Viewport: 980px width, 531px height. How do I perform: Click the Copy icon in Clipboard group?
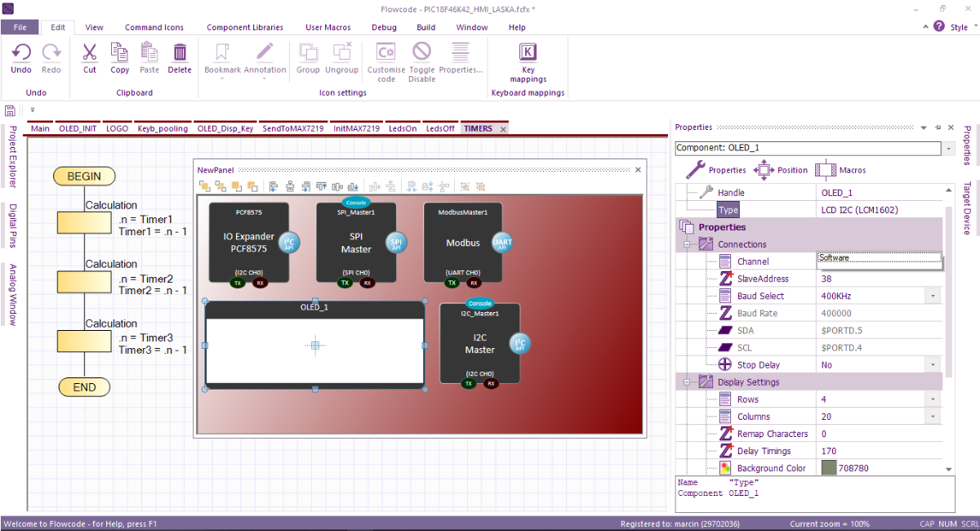pyautogui.click(x=119, y=52)
